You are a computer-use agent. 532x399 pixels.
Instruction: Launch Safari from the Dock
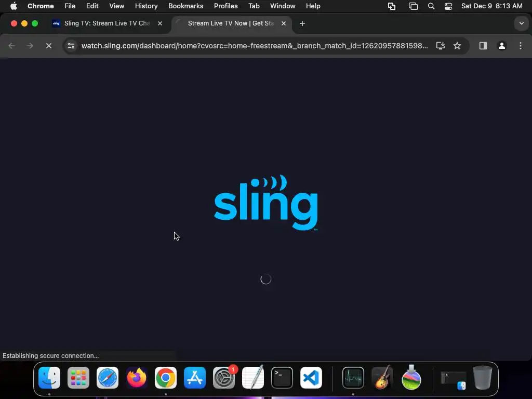pos(108,378)
